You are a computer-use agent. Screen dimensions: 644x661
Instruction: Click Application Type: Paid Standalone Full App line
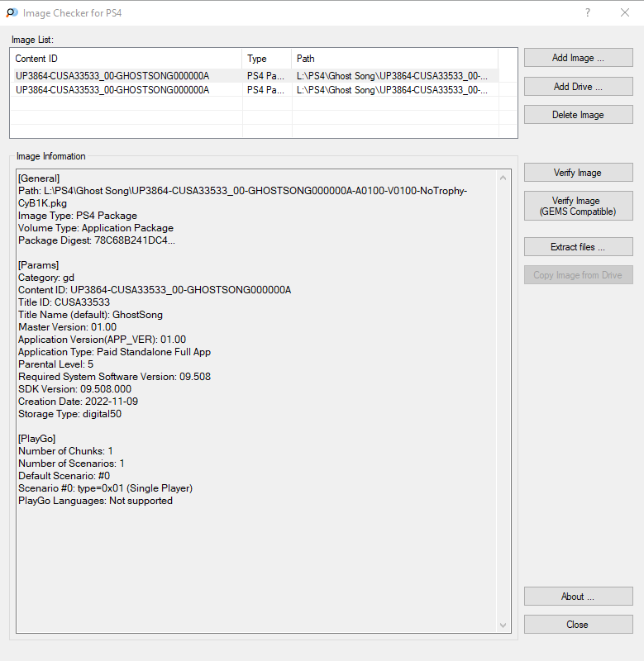[114, 352]
